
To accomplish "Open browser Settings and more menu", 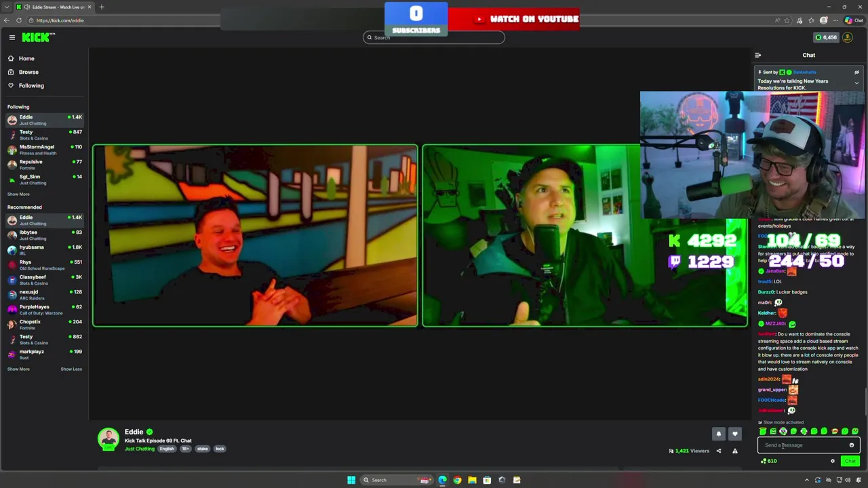I will [835, 20].
